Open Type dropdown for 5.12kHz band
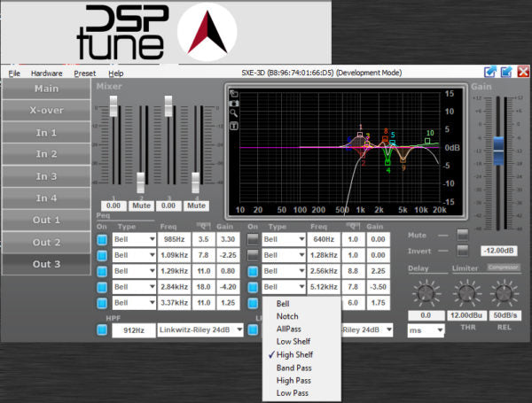The image size is (532, 403). [x=284, y=287]
